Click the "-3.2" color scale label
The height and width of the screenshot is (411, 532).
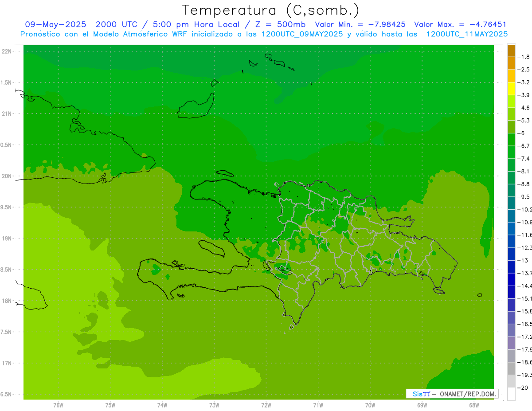(523, 82)
